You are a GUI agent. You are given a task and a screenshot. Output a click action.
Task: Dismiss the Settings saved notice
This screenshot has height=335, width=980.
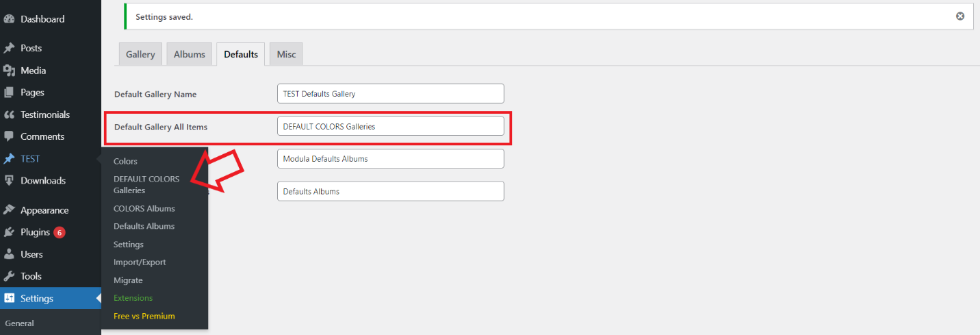960,16
